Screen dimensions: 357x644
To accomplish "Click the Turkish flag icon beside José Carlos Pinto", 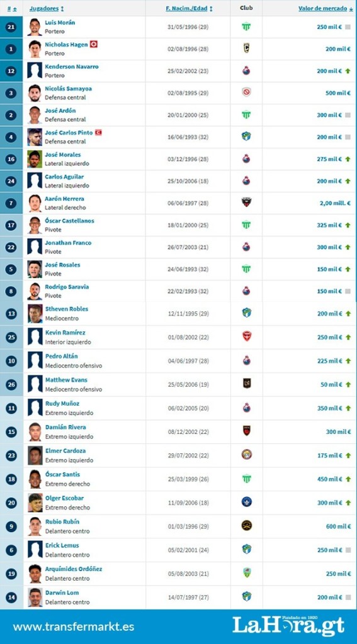I will coord(98,133).
